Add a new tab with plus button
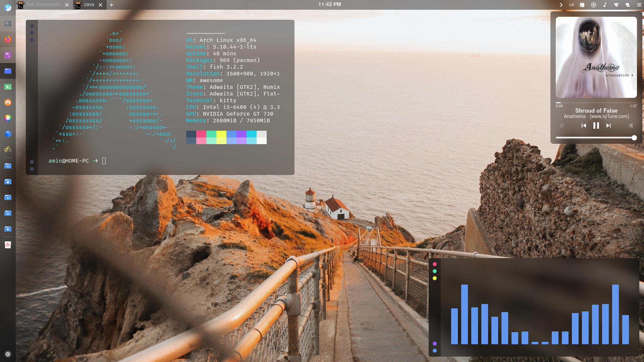 [x=111, y=5]
